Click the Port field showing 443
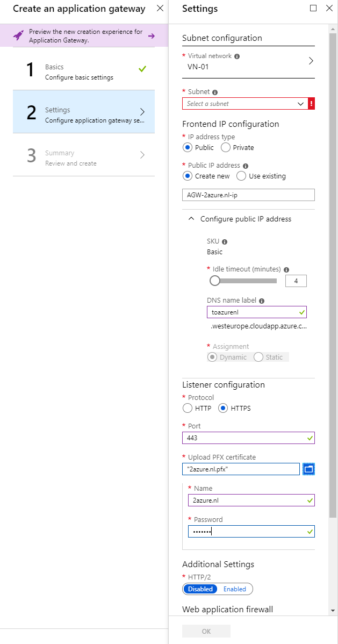The height and width of the screenshot is (644, 338). pos(248,438)
